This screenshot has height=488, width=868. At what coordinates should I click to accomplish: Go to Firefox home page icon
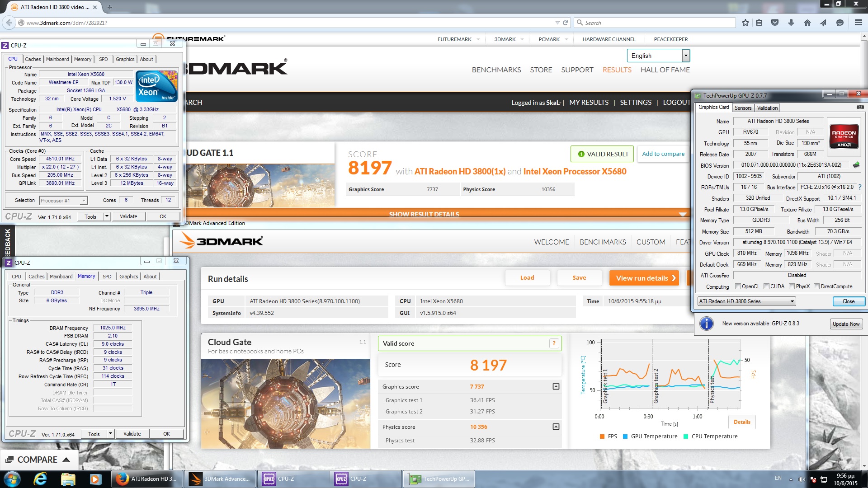click(807, 23)
